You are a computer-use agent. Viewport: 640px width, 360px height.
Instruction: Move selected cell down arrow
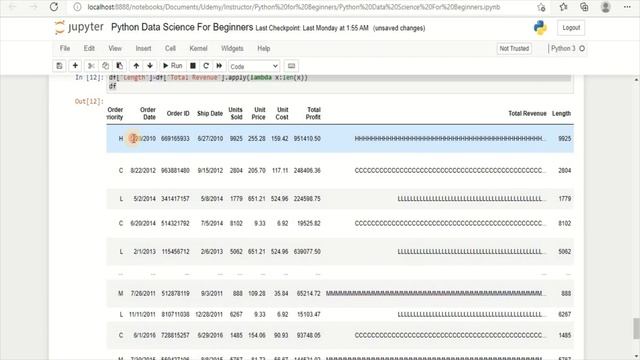(x=150, y=66)
